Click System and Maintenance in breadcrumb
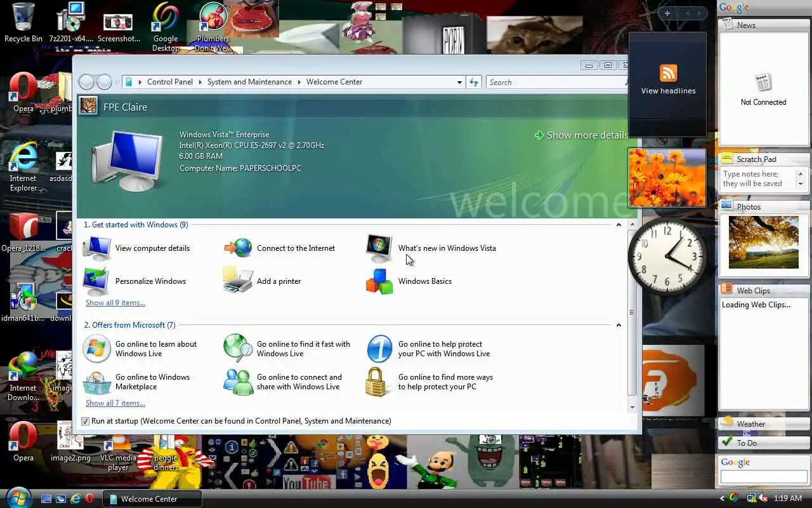The image size is (812, 508). pos(249,82)
